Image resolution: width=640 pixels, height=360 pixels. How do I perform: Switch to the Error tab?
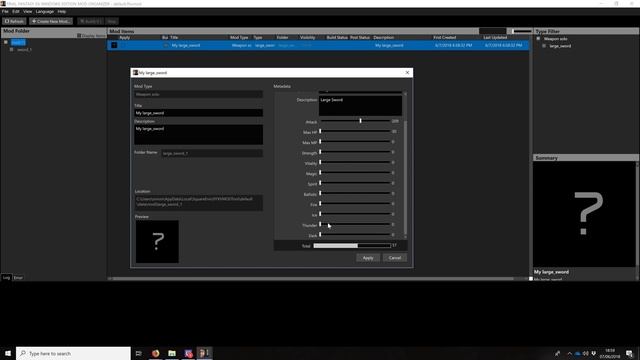point(18,278)
